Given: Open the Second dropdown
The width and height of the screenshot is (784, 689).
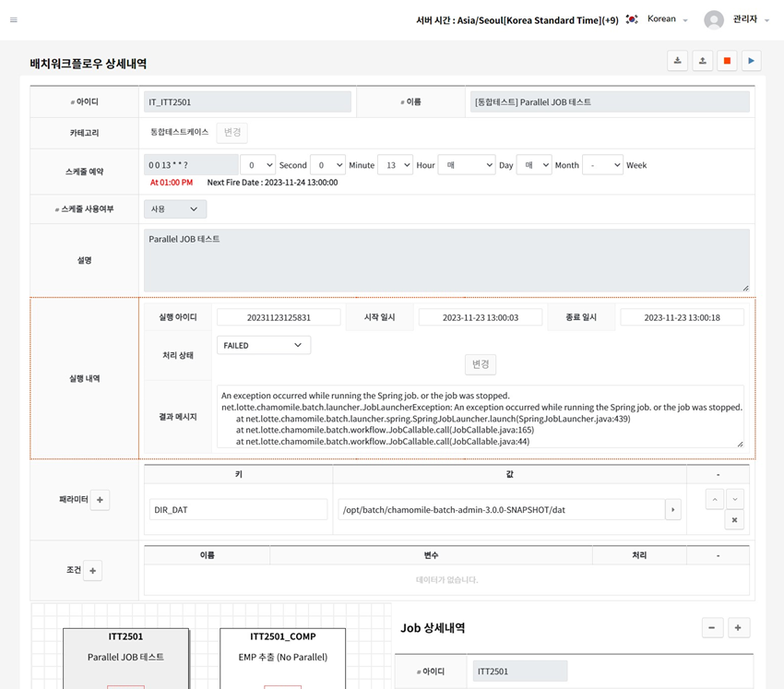Looking at the screenshot, I should 258,165.
